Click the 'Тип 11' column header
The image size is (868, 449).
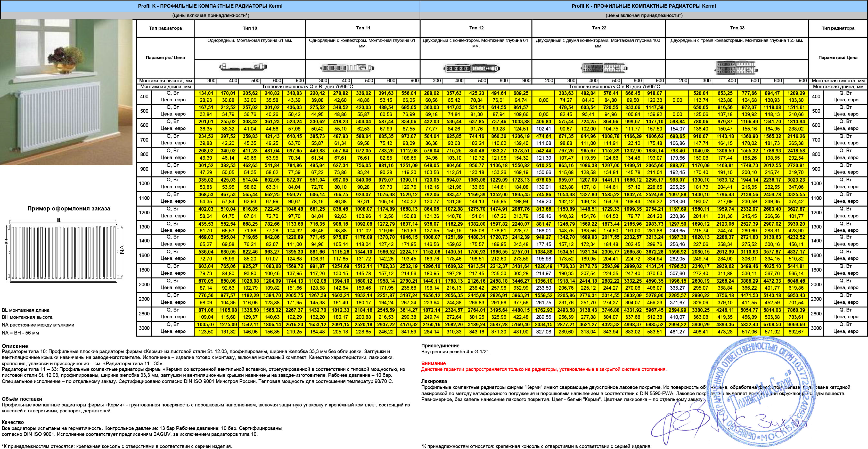pos(363,28)
